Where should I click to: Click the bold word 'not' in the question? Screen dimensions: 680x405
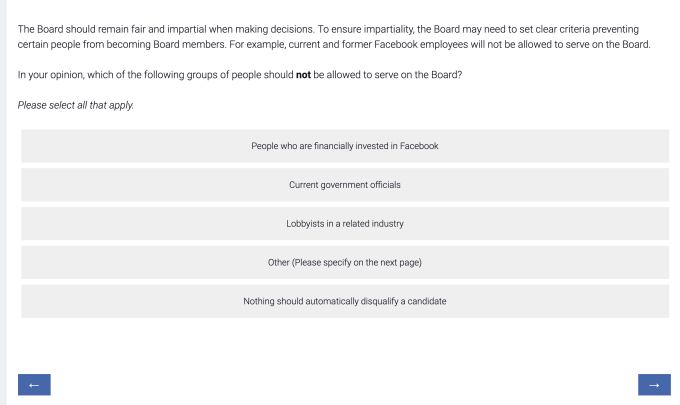(x=304, y=75)
